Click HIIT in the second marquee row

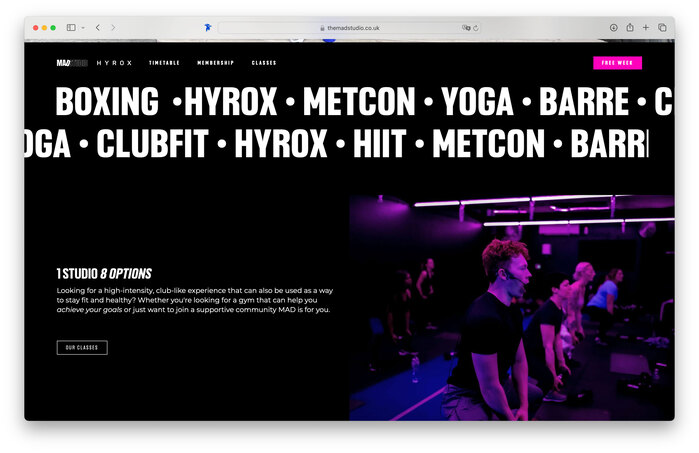pos(380,143)
